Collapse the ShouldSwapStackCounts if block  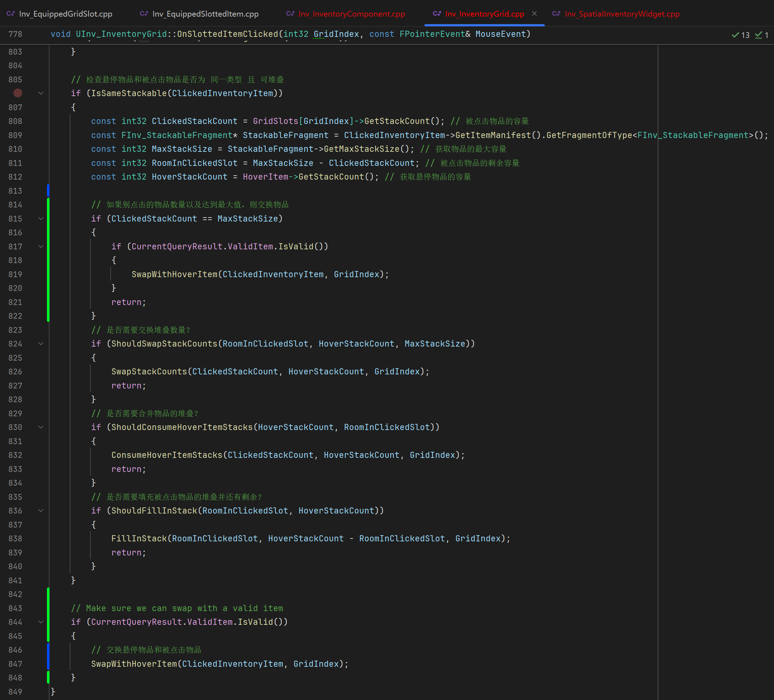click(41, 344)
